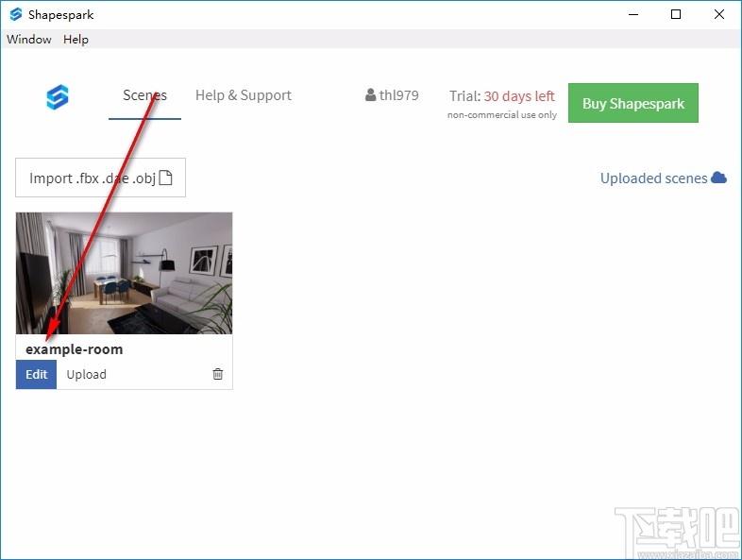The image size is (742, 560).
Task: Delete example-room with the trash icon
Action: coord(218,374)
